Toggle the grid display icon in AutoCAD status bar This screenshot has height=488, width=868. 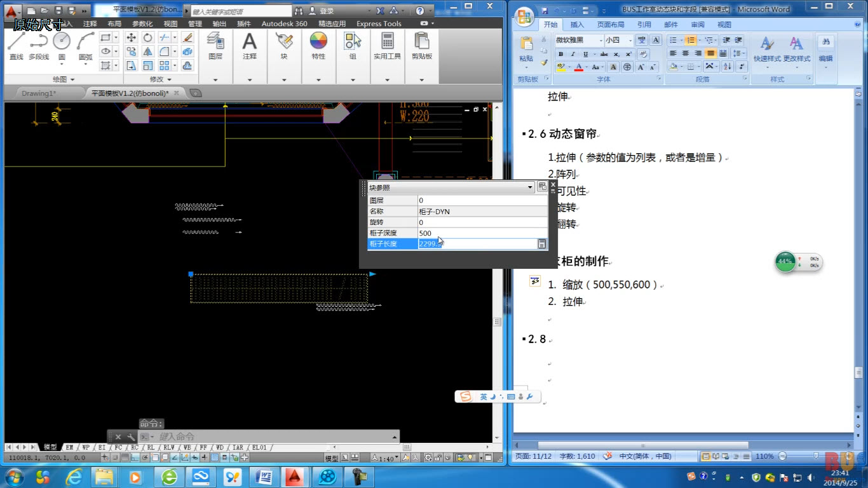click(x=125, y=457)
